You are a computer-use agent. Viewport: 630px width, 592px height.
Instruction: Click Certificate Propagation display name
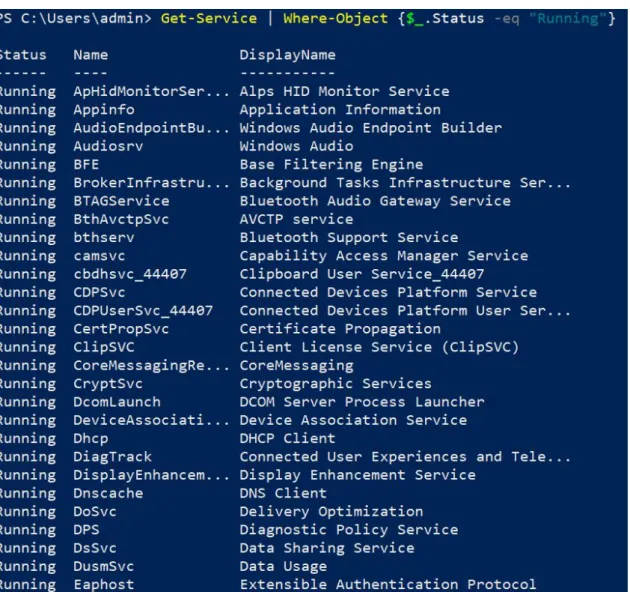point(340,329)
